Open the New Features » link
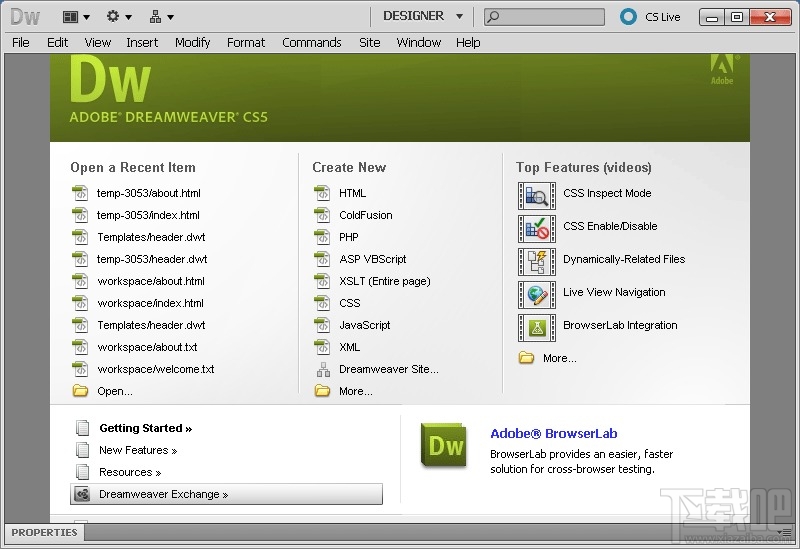Image resolution: width=800 pixels, height=549 pixels. coord(138,450)
